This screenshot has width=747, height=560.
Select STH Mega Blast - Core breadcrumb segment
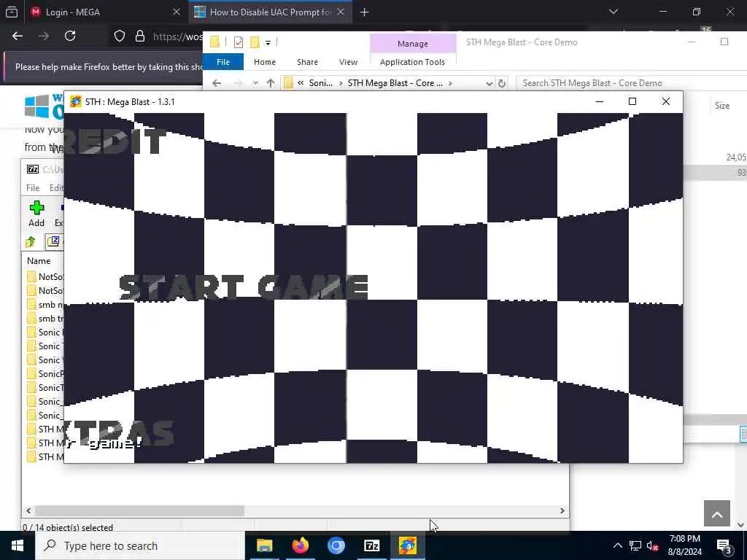pyautogui.click(x=395, y=83)
